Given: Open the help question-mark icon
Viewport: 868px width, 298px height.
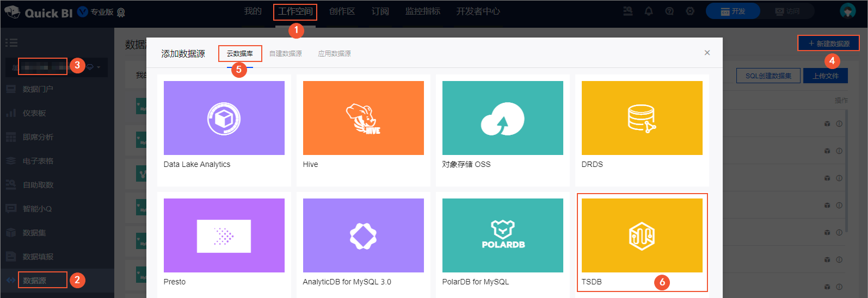Looking at the screenshot, I should (x=669, y=11).
